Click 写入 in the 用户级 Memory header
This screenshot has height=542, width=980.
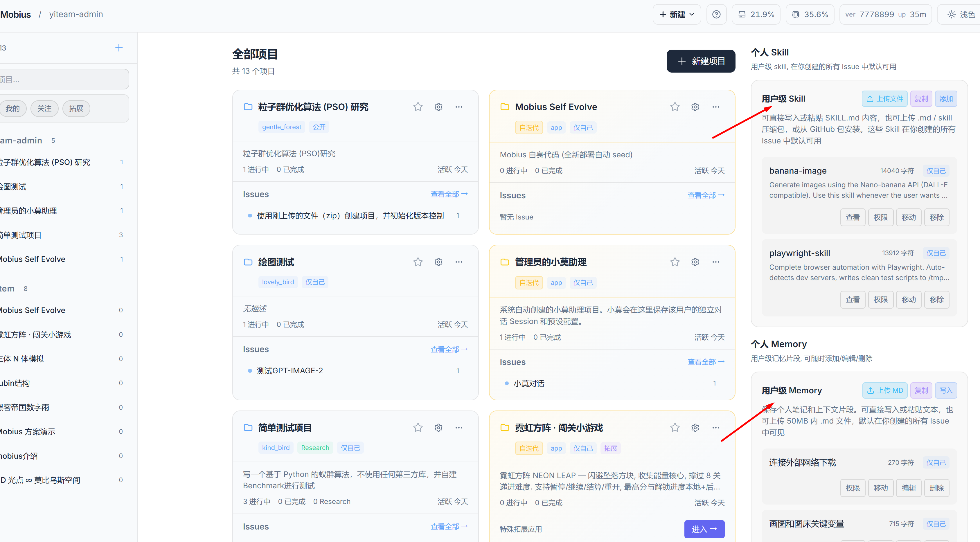click(946, 391)
